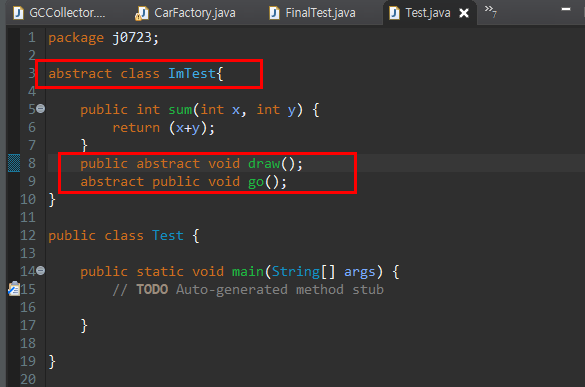Click the GCCollector Java file icon
This screenshot has height=387, width=585.
pos(18,13)
